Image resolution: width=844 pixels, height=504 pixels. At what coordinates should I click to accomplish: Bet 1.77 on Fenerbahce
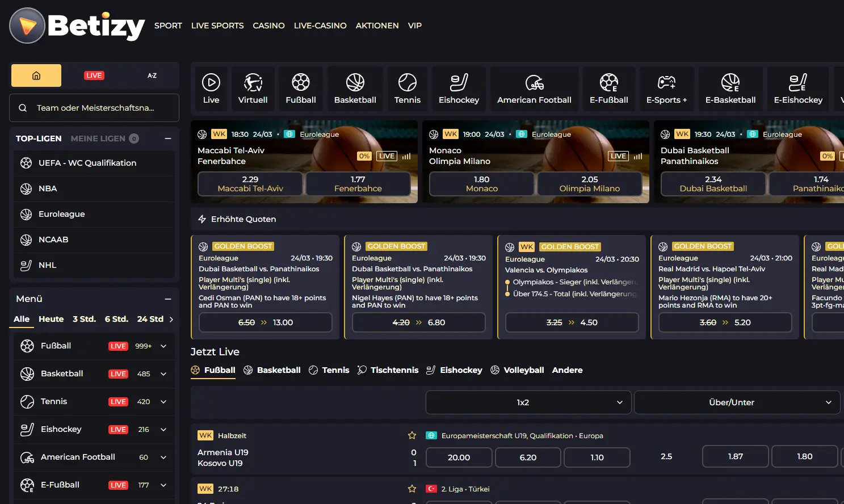(x=358, y=184)
